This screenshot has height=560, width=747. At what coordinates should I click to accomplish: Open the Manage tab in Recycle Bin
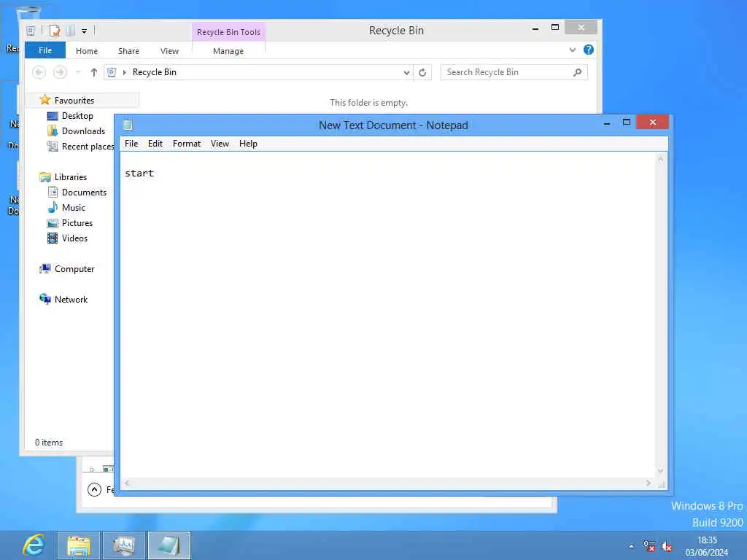click(x=228, y=51)
